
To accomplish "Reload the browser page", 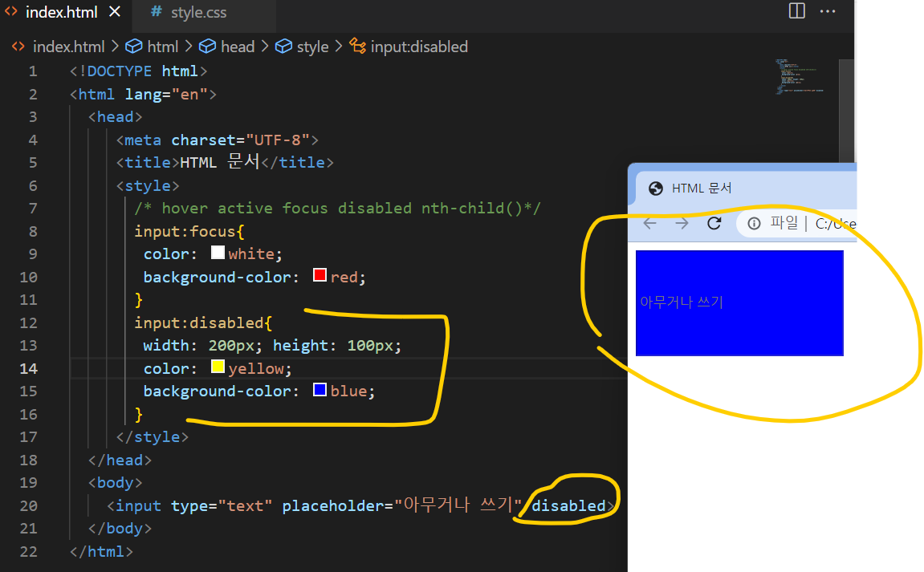I will [x=714, y=223].
